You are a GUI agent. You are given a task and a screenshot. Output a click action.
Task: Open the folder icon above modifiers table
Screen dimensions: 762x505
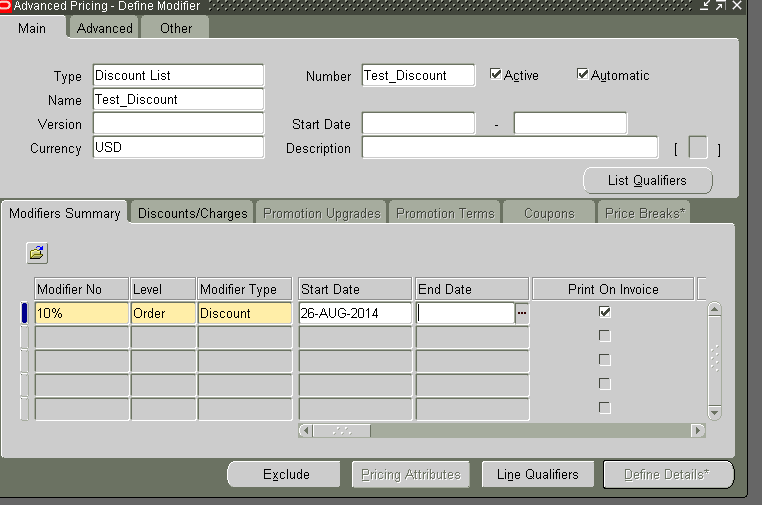37,253
